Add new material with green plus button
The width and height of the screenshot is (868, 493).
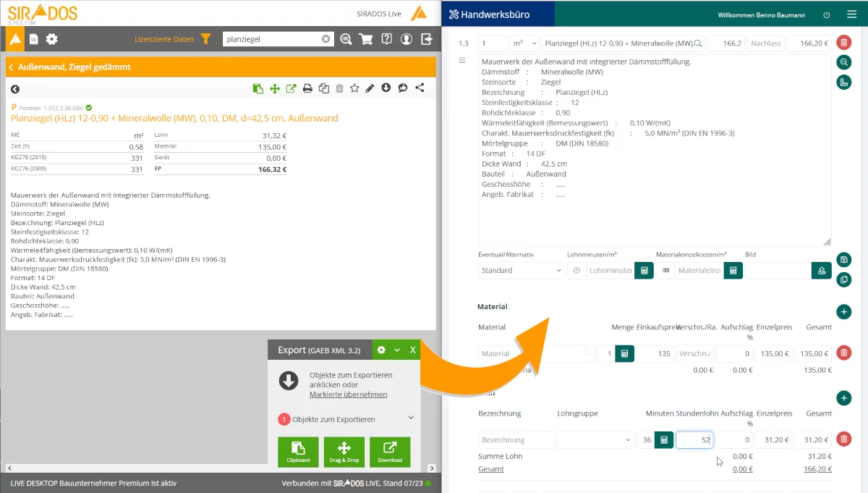coord(843,312)
